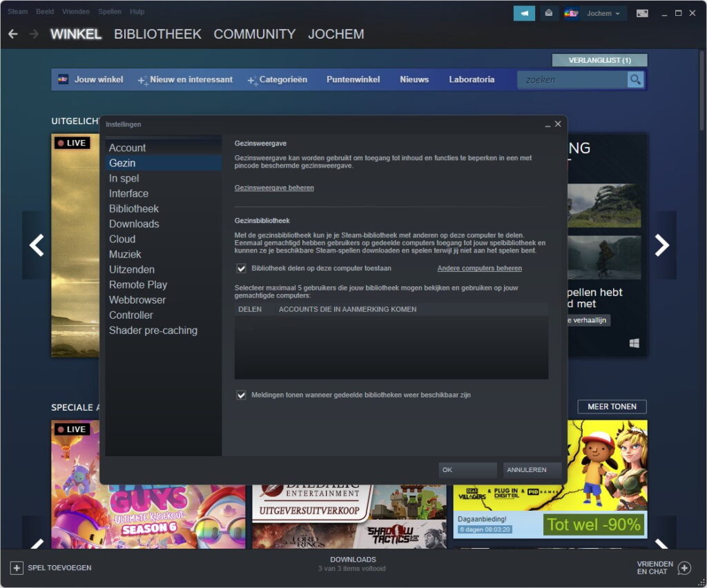Expand the Categorieën menu
This screenshot has height=588, width=707.
[x=278, y=80]
